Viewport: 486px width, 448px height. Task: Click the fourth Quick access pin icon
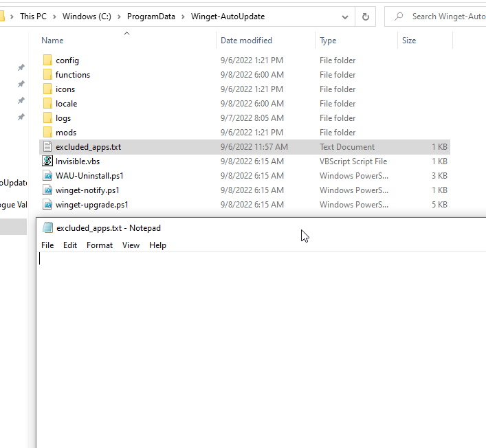coord(21,117)
